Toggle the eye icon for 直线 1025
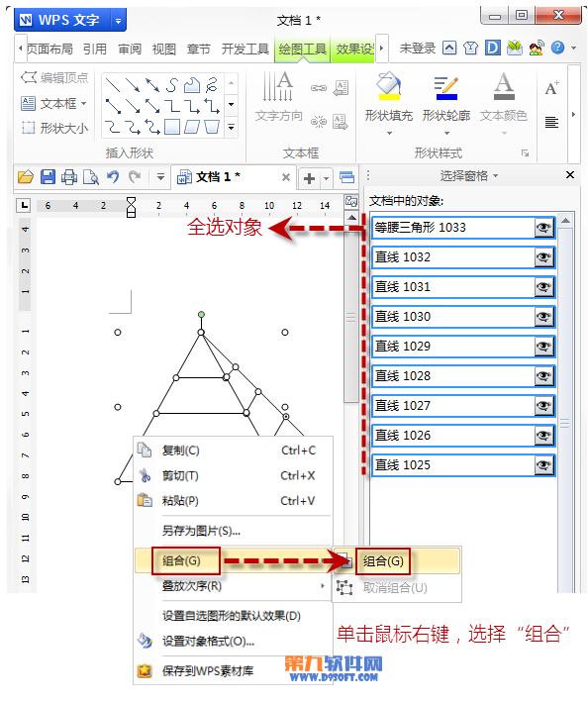Viewport: 588px width, 703px height. [543, 465]
